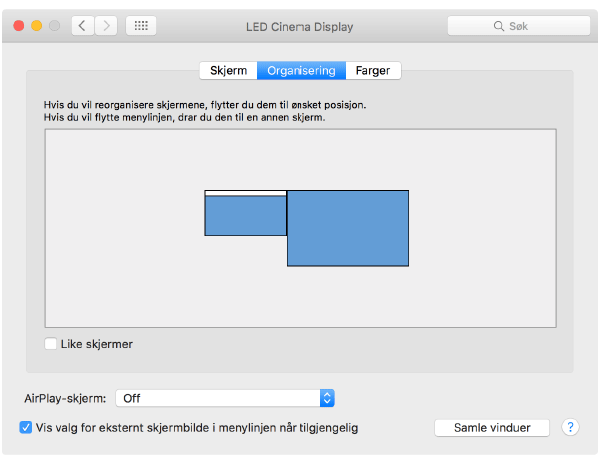Screen dimensions: 600x470
Task: Open the help question mark button
Action: coord(570,427)
